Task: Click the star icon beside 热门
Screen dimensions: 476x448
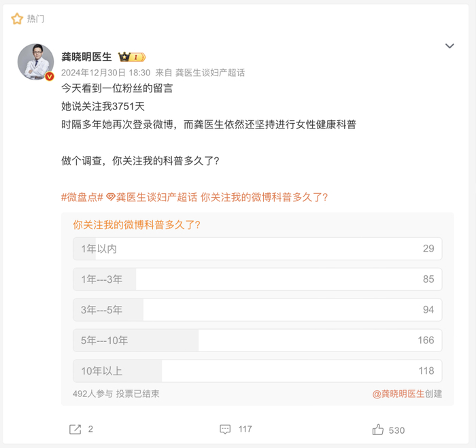Action: pos(17,19)
